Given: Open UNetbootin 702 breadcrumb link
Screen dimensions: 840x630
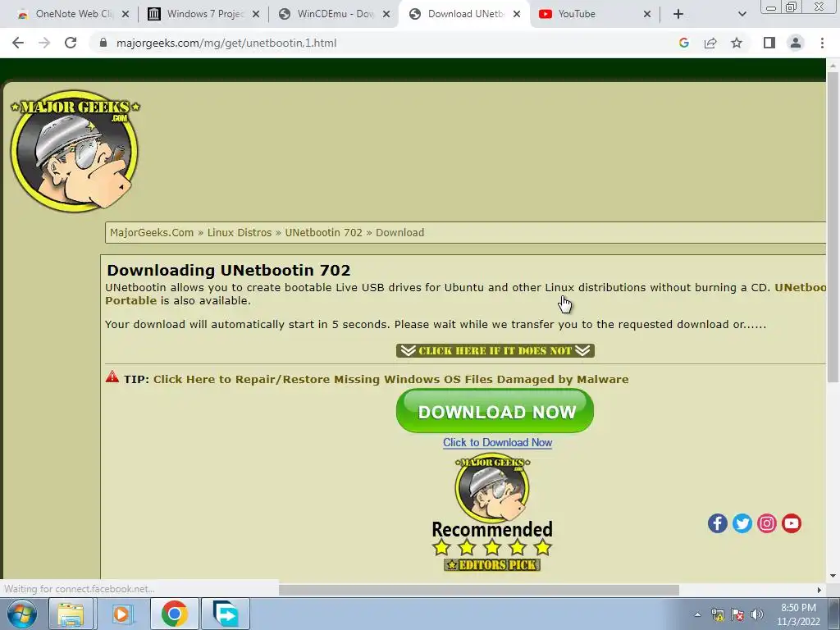Looking at the screenshot, I should (x=323, y=232).
